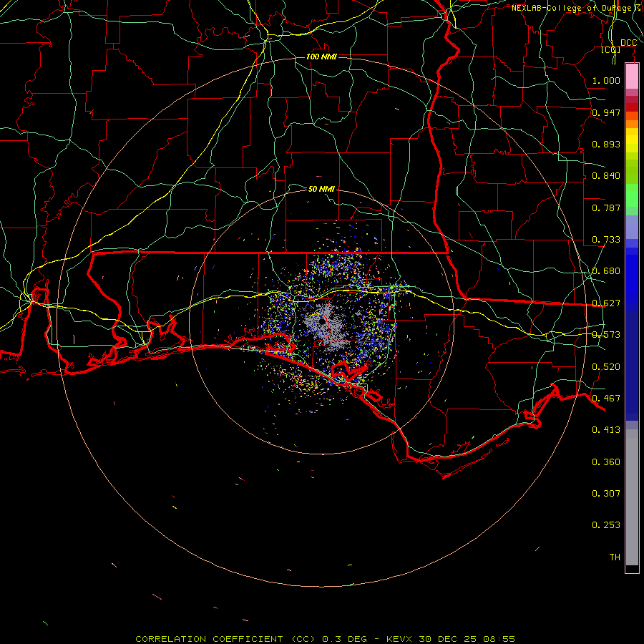Viewport: 644px width, 644px height.
Task: Click the [CC] units label
Action: 611,50
